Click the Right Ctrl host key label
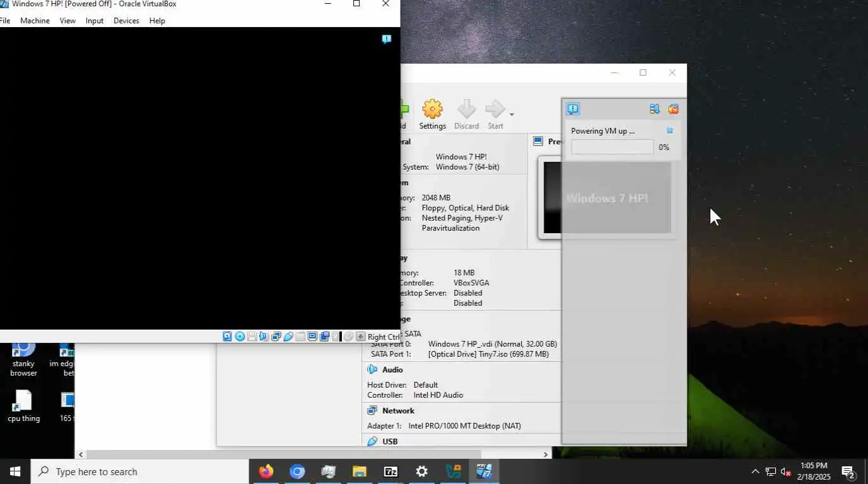Screen dimensions: 868x484 tap(384, 337)
